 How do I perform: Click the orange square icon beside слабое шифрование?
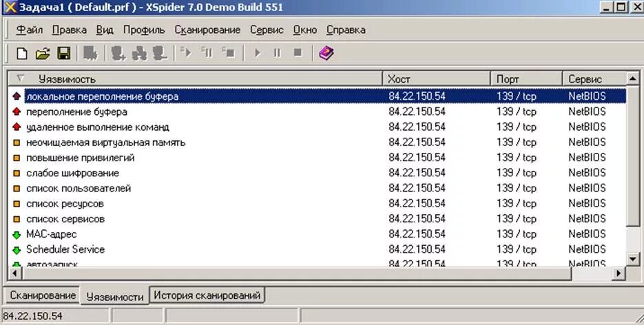click(17, 173)
